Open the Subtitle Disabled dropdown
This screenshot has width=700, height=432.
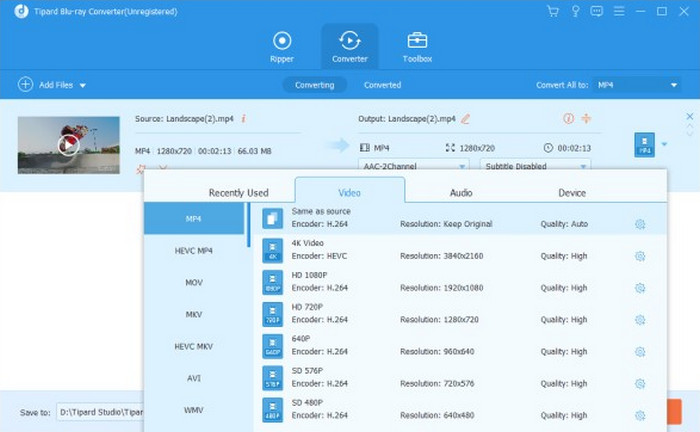click(x=535, y=166)
